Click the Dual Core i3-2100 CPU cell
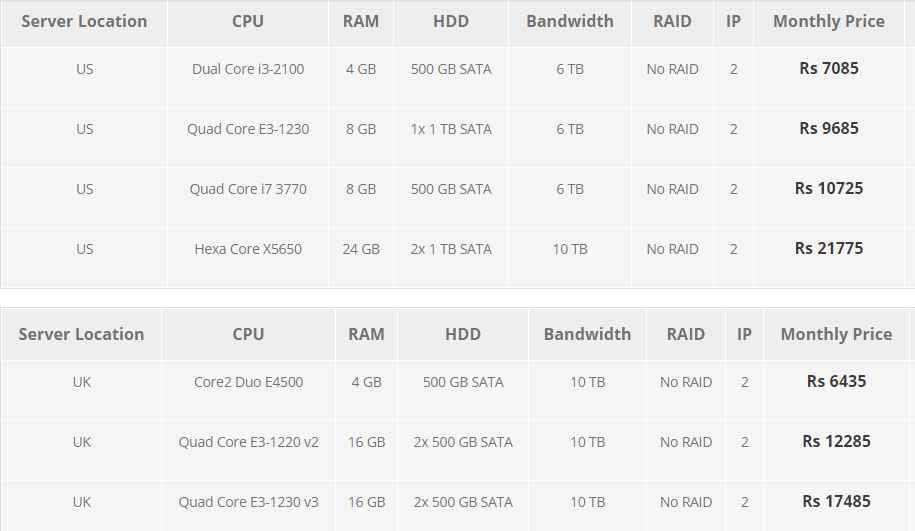Image resolution: width=915 pixels, height=531 pixels. (x=248, y=69)
